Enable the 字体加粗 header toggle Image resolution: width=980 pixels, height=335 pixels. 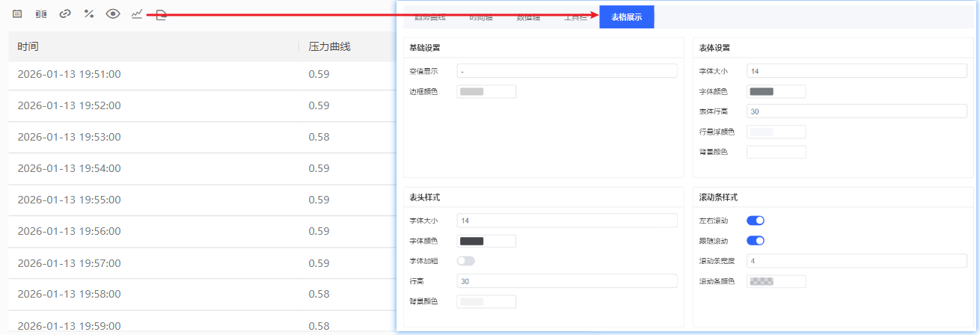(465, 261)
